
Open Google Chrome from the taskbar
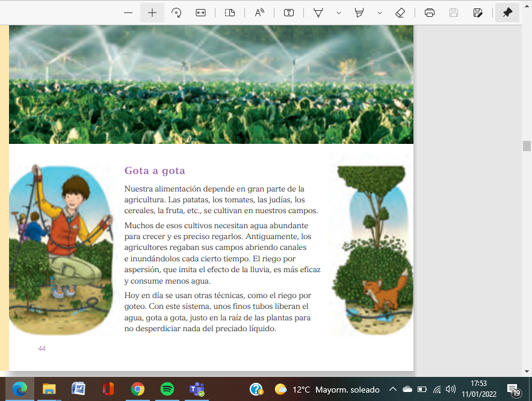(137, 389)
